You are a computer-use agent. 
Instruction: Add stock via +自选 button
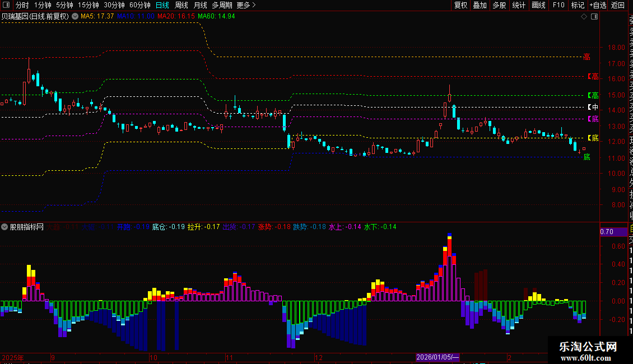(598, 5)
